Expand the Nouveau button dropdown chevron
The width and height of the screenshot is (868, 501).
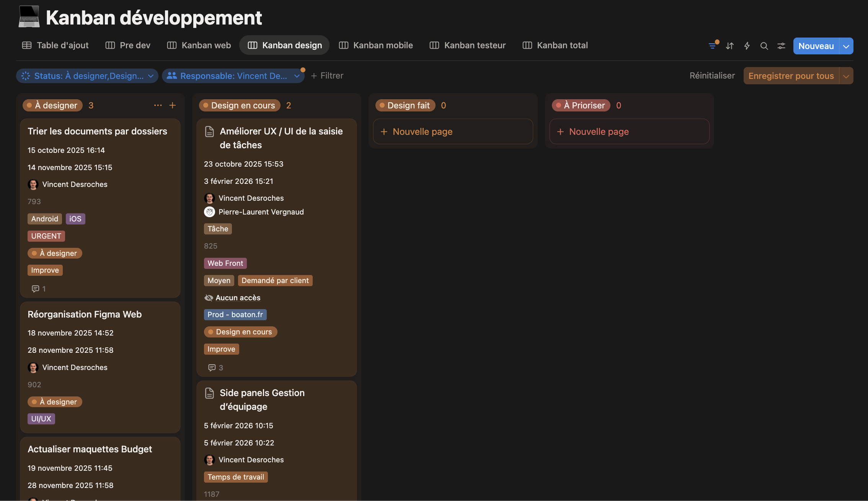(x=846, y=46)
